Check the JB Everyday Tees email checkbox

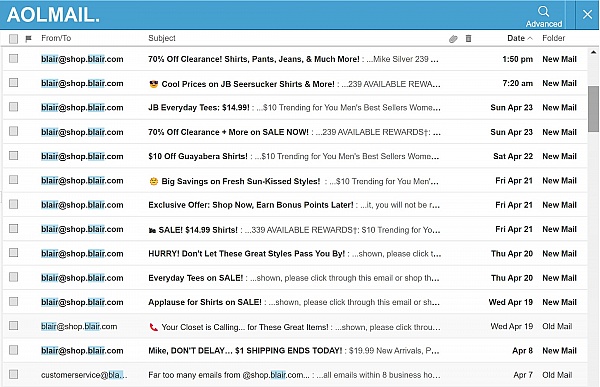(13, 107)
